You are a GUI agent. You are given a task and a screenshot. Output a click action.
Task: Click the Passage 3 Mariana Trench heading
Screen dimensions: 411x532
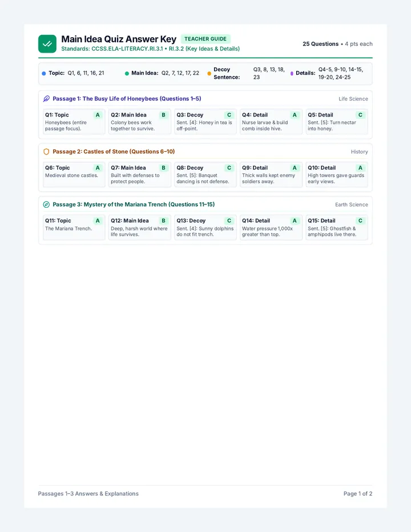pos(134,204)
